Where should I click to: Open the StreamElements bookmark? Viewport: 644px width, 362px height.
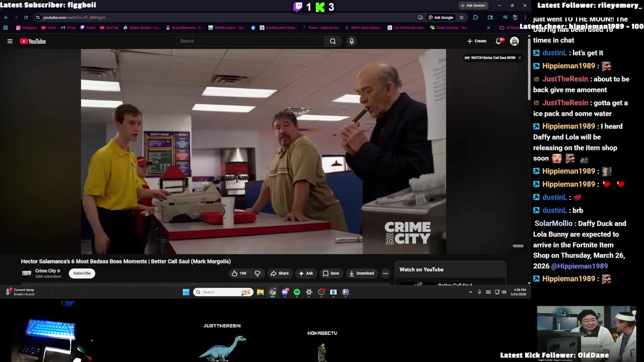point(184,28)
